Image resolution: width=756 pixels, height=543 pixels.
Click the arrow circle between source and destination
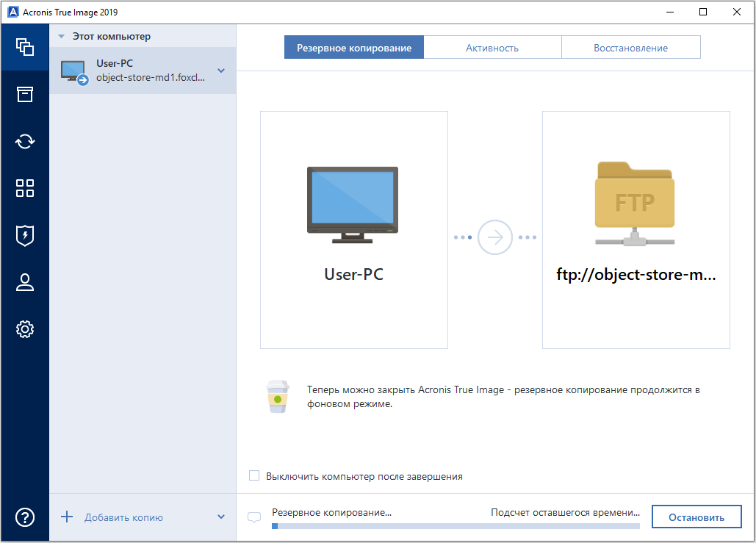click(494, 237)
